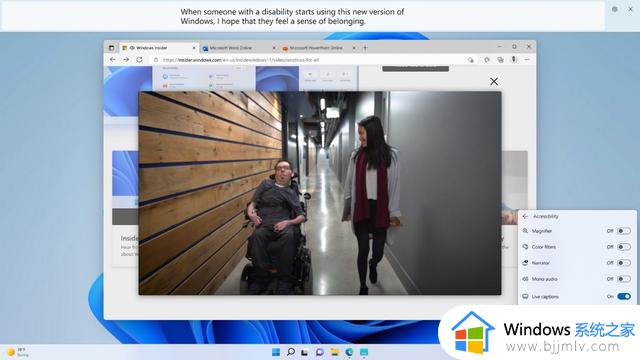Close the Windows Insider tab

tap(194, 48)
